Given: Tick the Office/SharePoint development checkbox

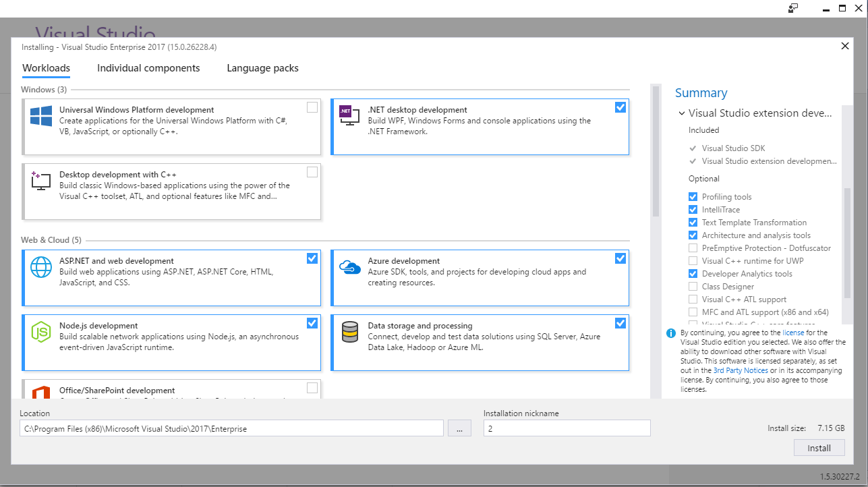Looking at the screenshot, I should click(312, 388).
